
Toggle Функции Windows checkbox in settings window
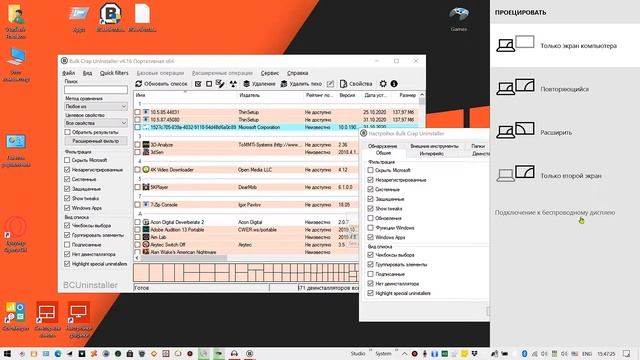371,228
